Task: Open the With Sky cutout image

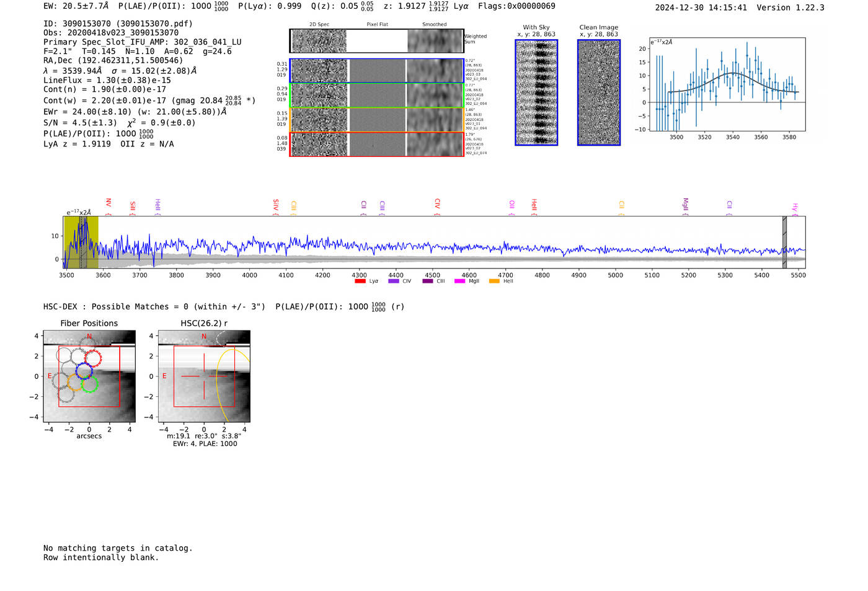Action: click(536, 92)
